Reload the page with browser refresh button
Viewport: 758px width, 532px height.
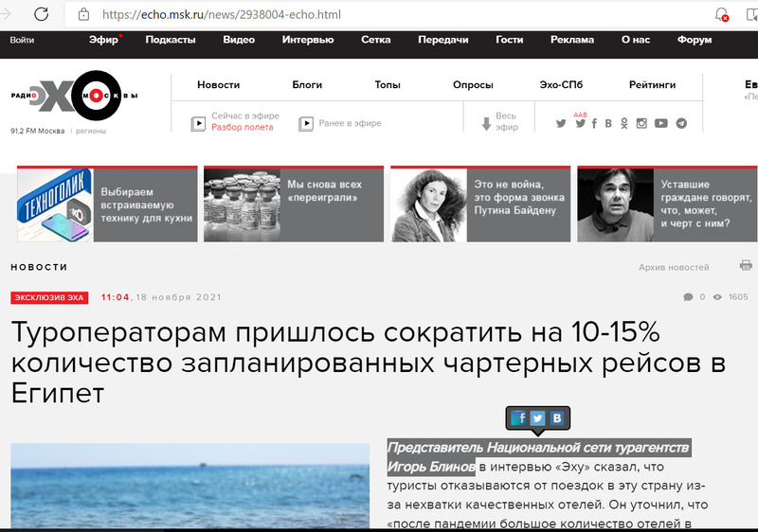click(x=41, y=14)
